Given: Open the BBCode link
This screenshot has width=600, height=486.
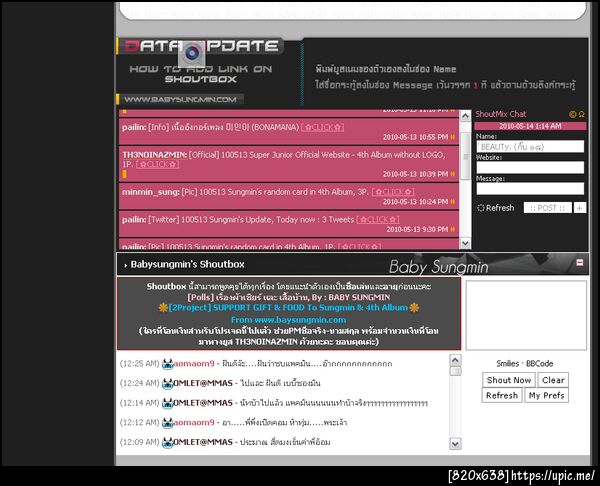Looking at the screenshot, I should [x=540, y=364].
